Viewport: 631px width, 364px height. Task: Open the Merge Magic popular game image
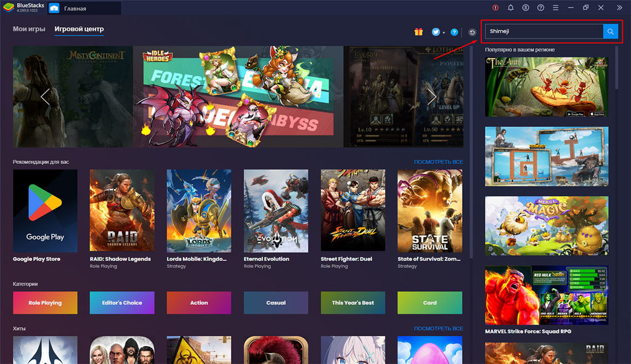tap(547, 225)
